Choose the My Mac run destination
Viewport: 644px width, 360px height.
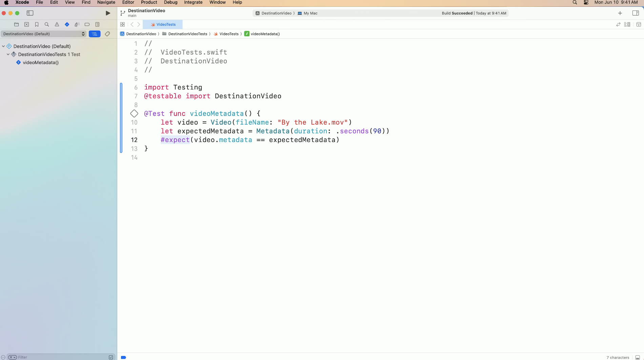pos(307,13)
